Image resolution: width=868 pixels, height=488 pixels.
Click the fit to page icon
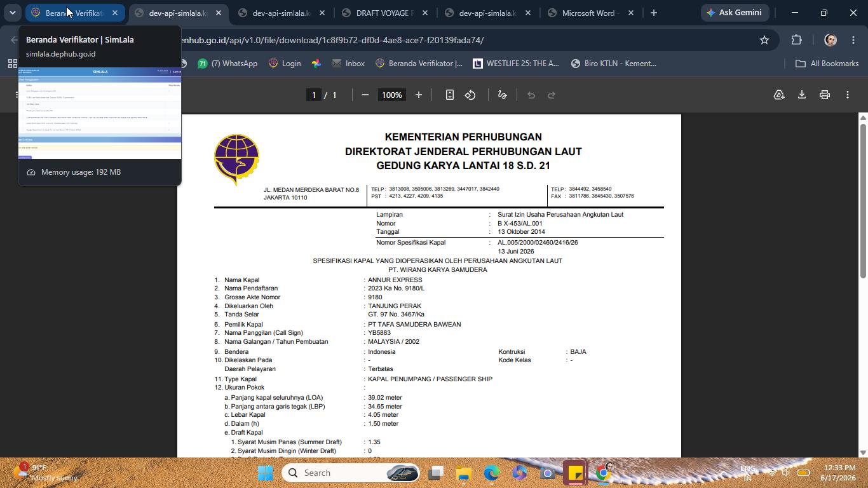click(449, 95)
